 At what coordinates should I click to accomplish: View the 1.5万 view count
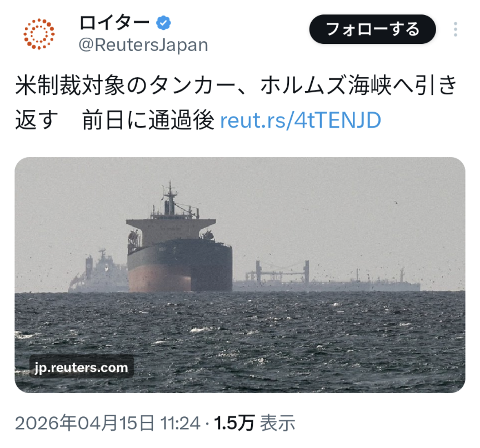click(x=234, y=423)
